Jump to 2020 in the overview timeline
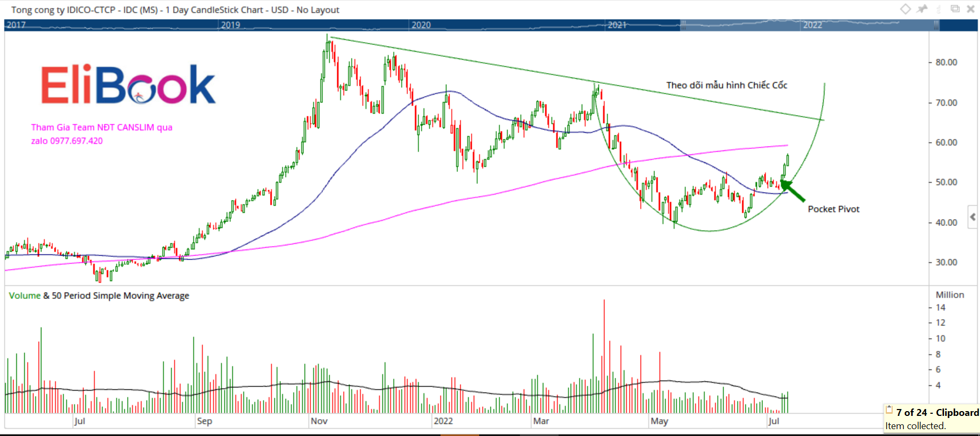 pos(421,25)
